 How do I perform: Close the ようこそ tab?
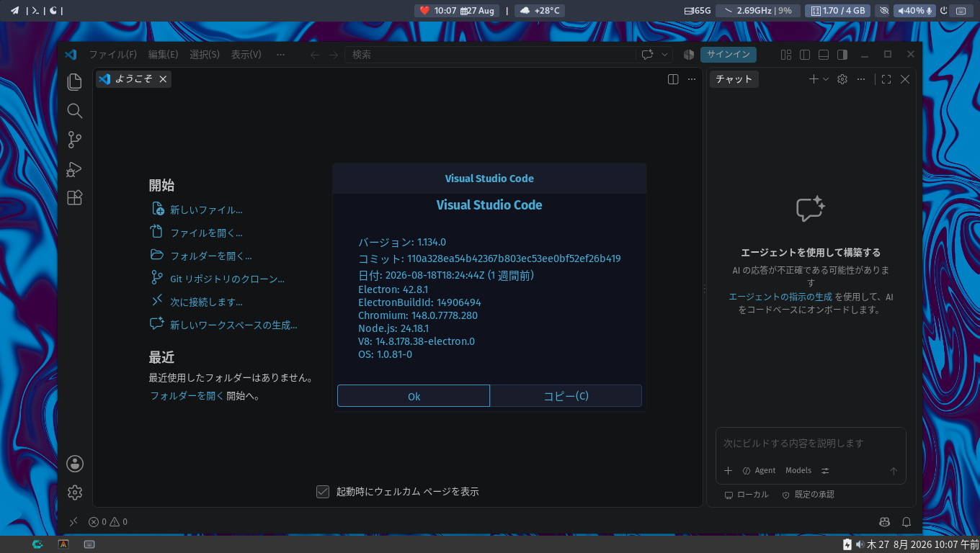pos(163,79)
